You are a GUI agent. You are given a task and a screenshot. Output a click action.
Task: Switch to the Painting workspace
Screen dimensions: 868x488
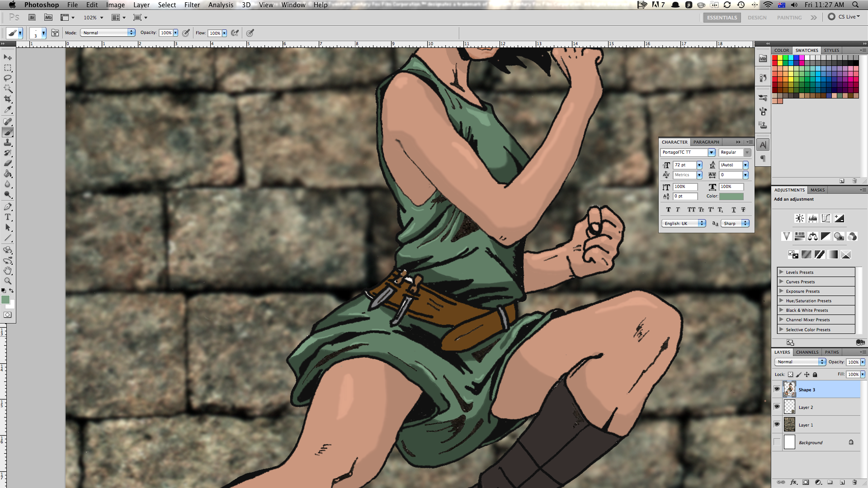(789, 18)
